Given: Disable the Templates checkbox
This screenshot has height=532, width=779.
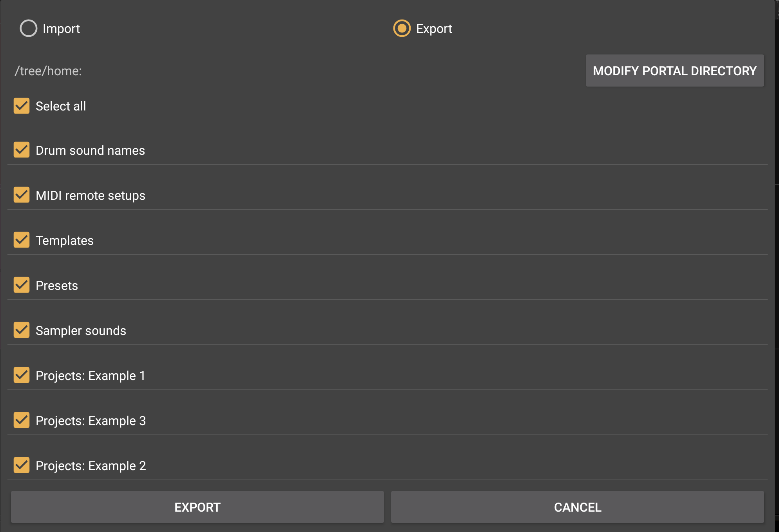Looking at the screenshot, I should click(x=22, y=240).
